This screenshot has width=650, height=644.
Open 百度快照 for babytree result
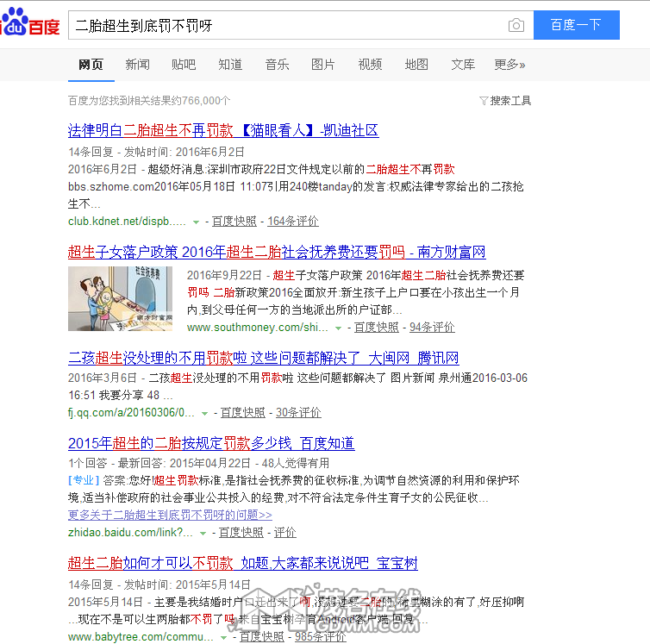coord(262,637)
